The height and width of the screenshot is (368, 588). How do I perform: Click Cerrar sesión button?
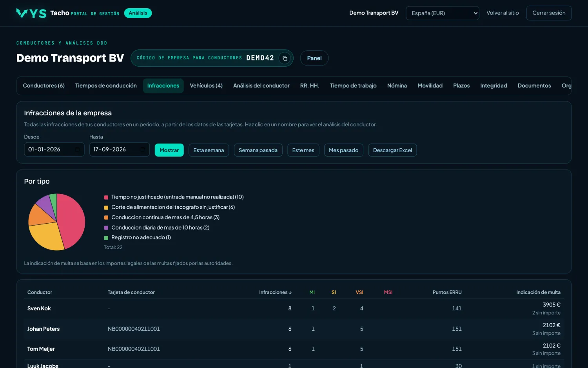pyautogui.click(x=549, y=13)
